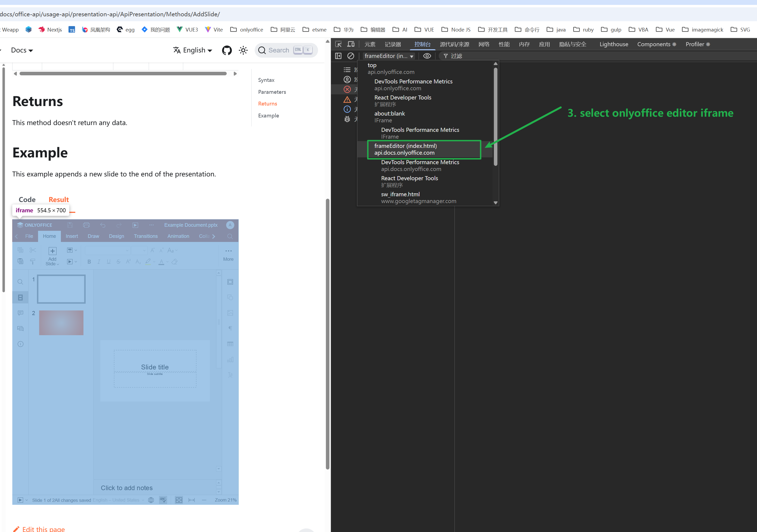Click the spell check icon in editor status bar
The height and width of the screenshot is (532, 757).
(x=163, y=500)
